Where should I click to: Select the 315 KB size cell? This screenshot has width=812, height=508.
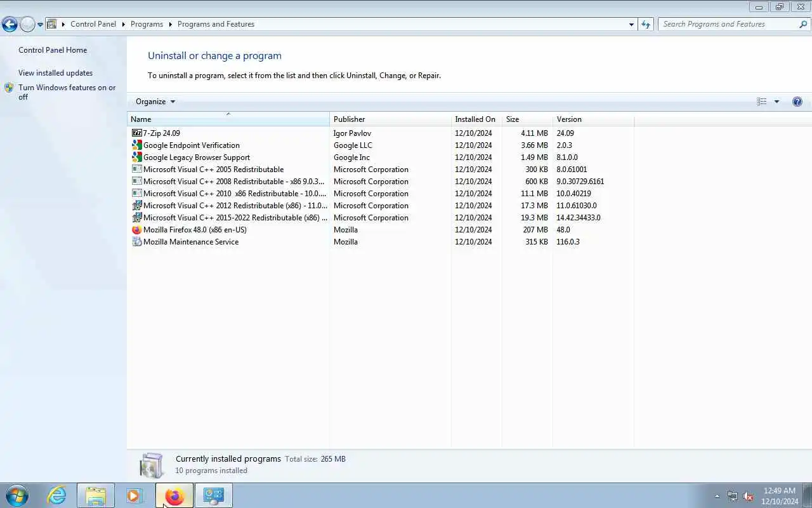point(537,242)
